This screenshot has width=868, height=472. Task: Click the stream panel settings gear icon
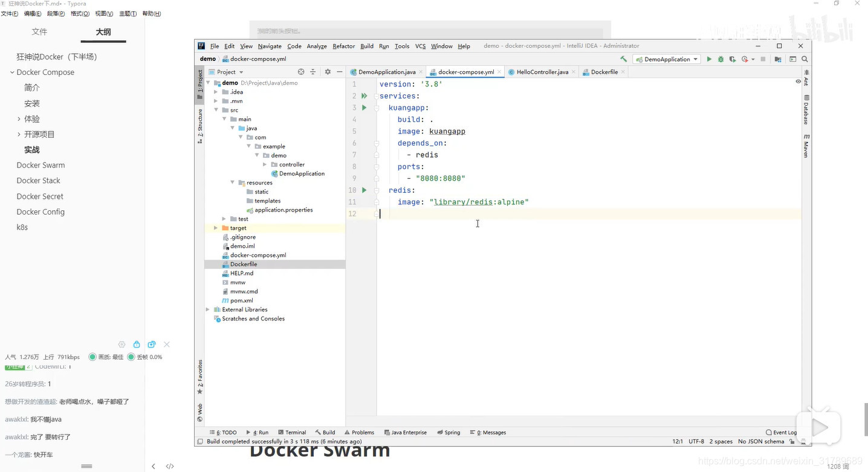[121, 344]
